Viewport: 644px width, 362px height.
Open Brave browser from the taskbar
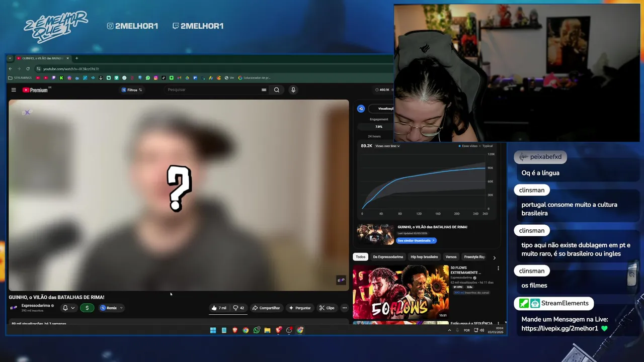pos(234,330)
